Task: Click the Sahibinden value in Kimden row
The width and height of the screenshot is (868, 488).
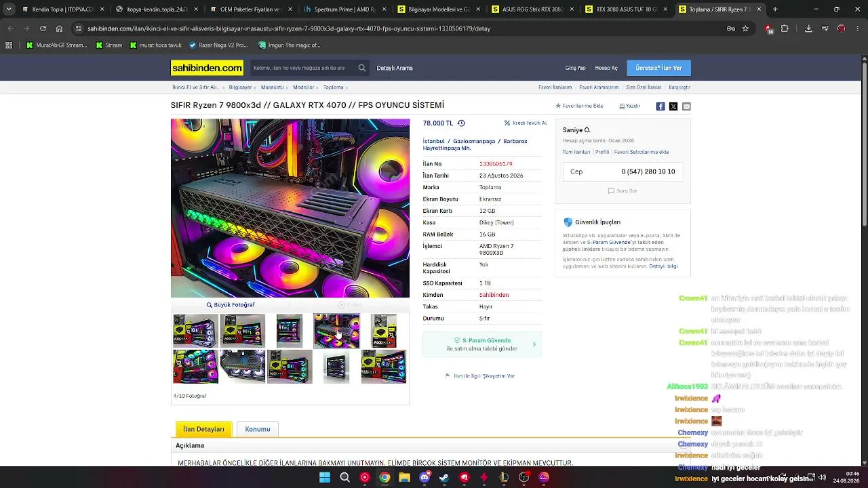Action: [494, 295]
